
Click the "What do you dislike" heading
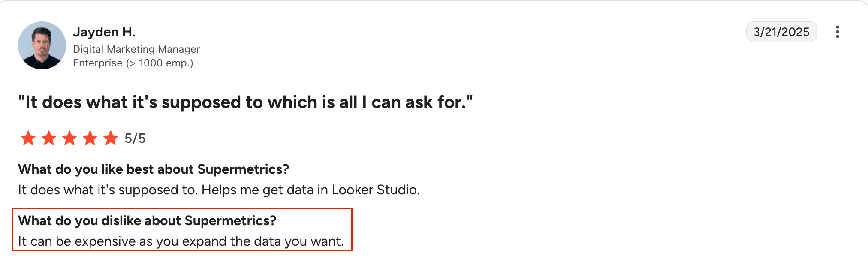147,221
